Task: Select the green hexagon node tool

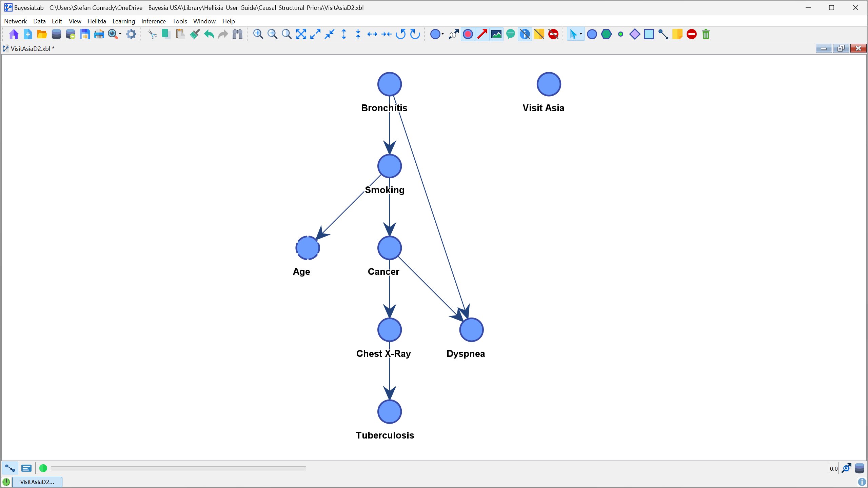Action: pyautogui.click(x=606, y=34)
